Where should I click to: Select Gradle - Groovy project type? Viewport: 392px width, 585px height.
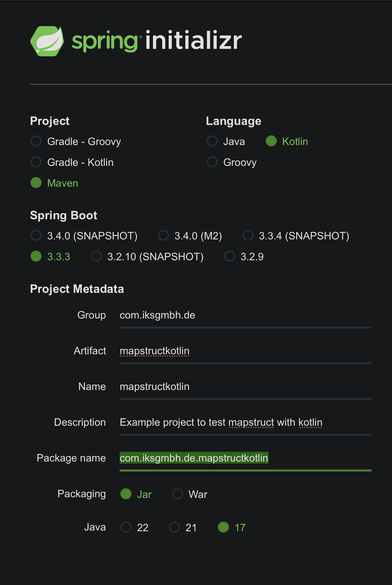tap(36, 141)
